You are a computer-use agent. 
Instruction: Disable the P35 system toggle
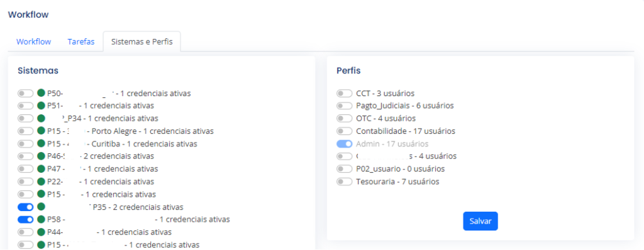point(25,207)
